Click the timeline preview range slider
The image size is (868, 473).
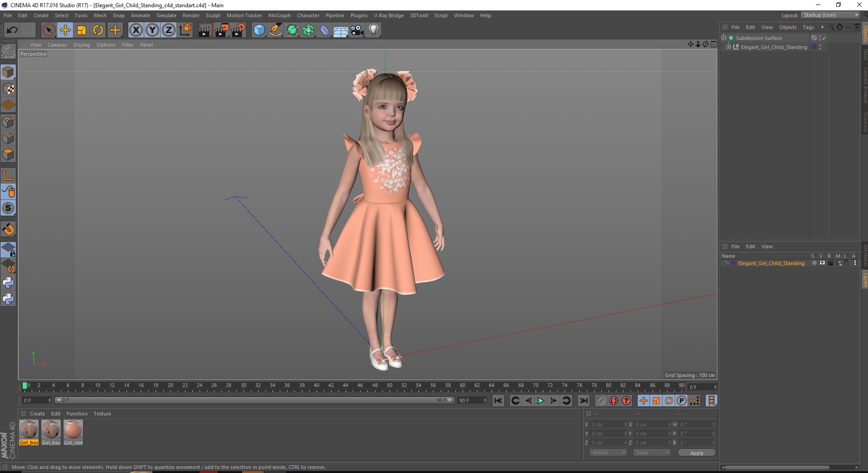[x=254, y=401]
